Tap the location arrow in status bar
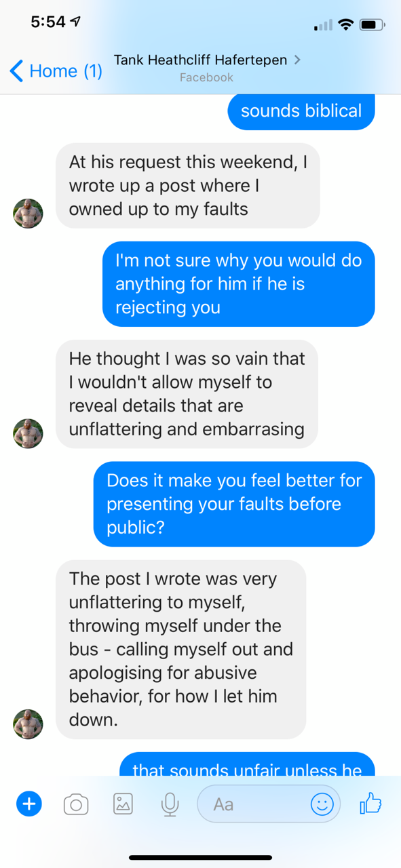401x868 pixels. point(76,22)
